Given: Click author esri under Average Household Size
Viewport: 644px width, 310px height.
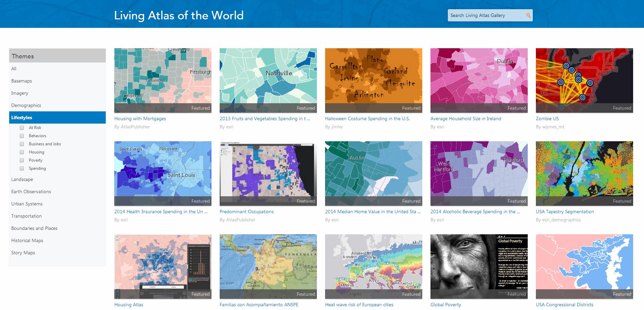Looking at the screenshot, I should (441, 127).
